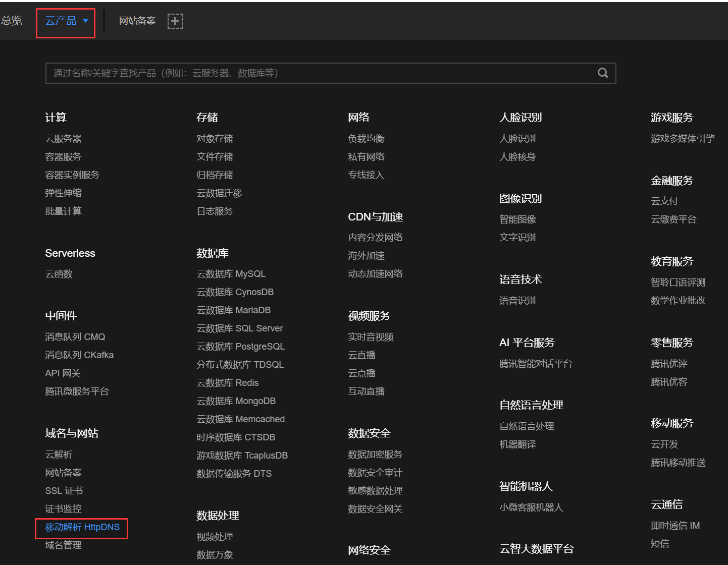Open 腾讯智能对话平台 link
This screenshot has height=565, width=728.
tap(536, 364)
